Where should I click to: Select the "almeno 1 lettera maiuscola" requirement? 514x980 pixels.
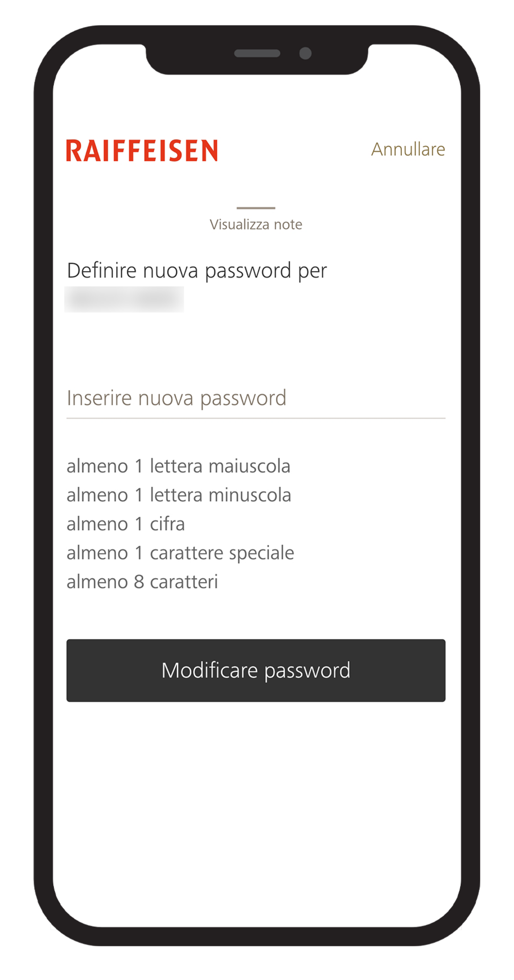tap(179, 466)
